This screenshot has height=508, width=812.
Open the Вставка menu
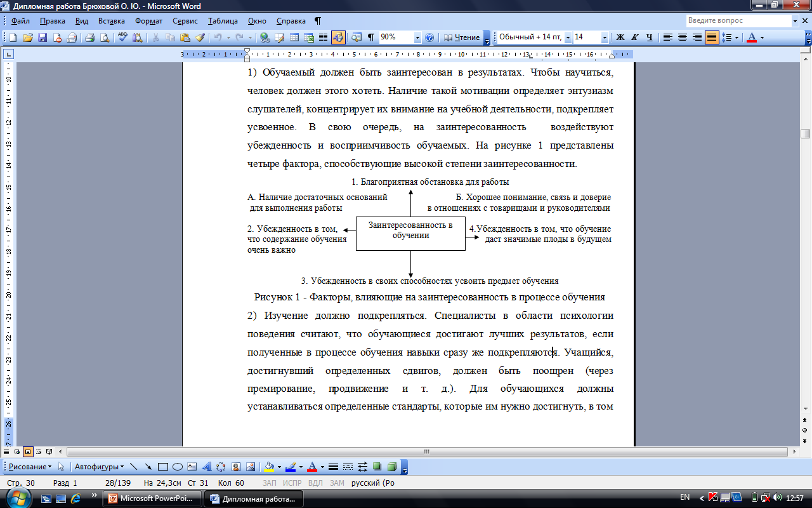coord(112,21)
